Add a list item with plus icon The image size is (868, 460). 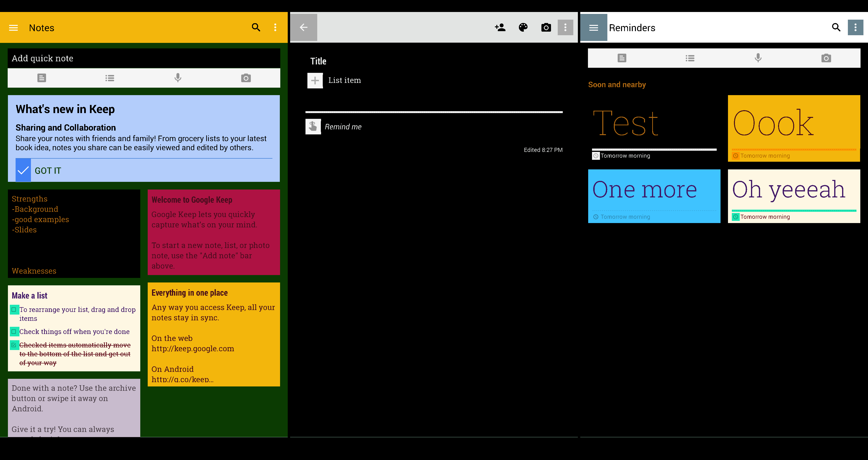tap(315, 80)
